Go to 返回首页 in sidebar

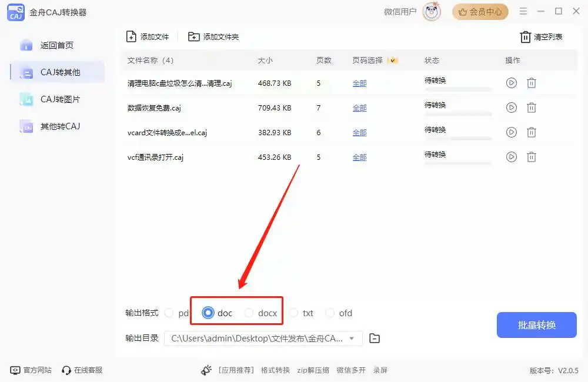pos(57,45)
